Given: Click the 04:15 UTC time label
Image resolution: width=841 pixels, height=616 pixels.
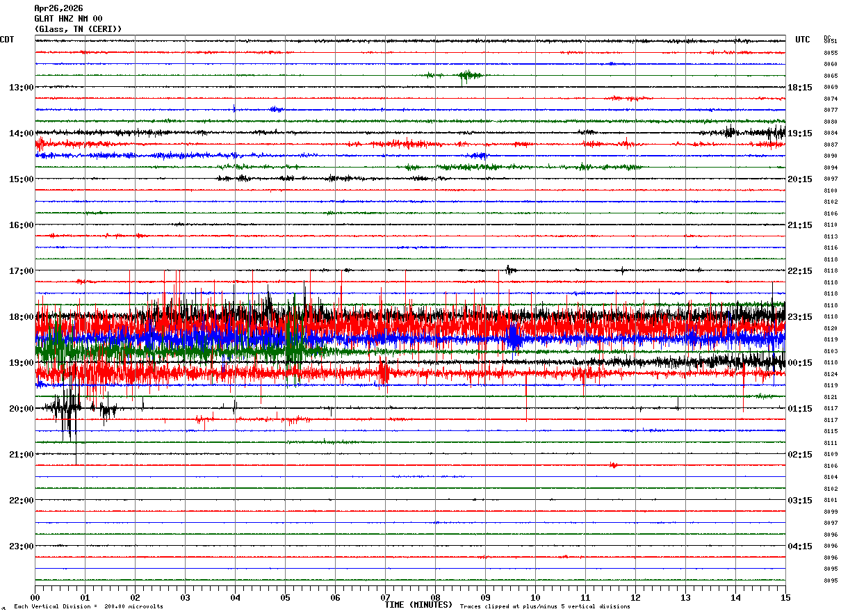Looking at the screenshot, I should pos(800,546).
